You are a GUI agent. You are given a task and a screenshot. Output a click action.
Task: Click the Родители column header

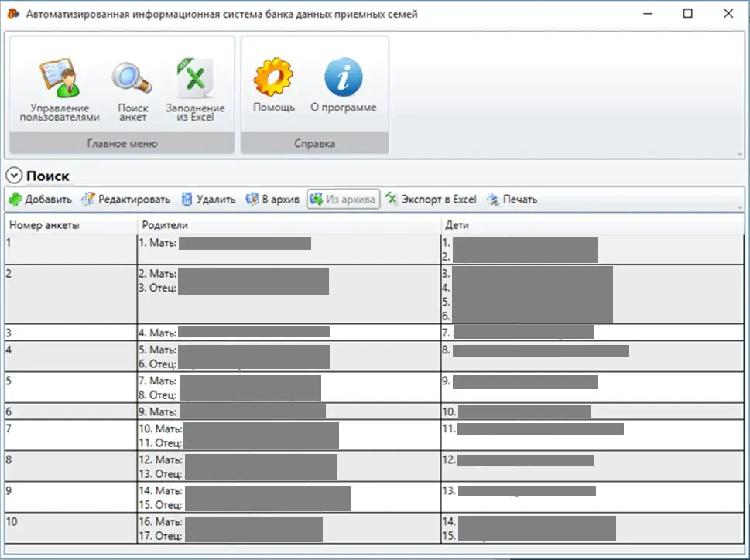tap(289, 225)
